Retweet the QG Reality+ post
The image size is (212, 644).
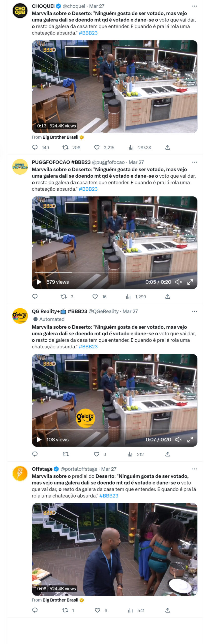[66, 454]
